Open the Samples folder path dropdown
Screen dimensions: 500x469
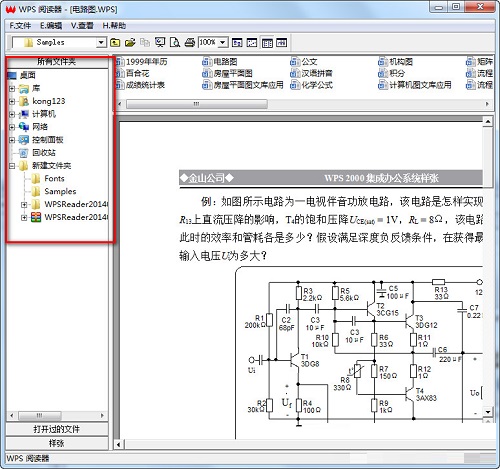coord(101,42)
